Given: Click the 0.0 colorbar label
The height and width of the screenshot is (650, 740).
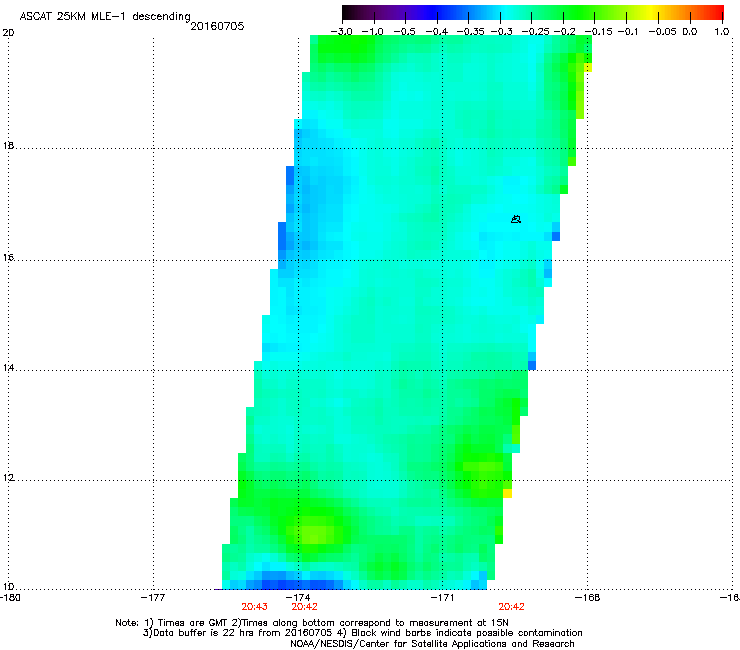Looking at the screenshot, I should tap(690, 32).
